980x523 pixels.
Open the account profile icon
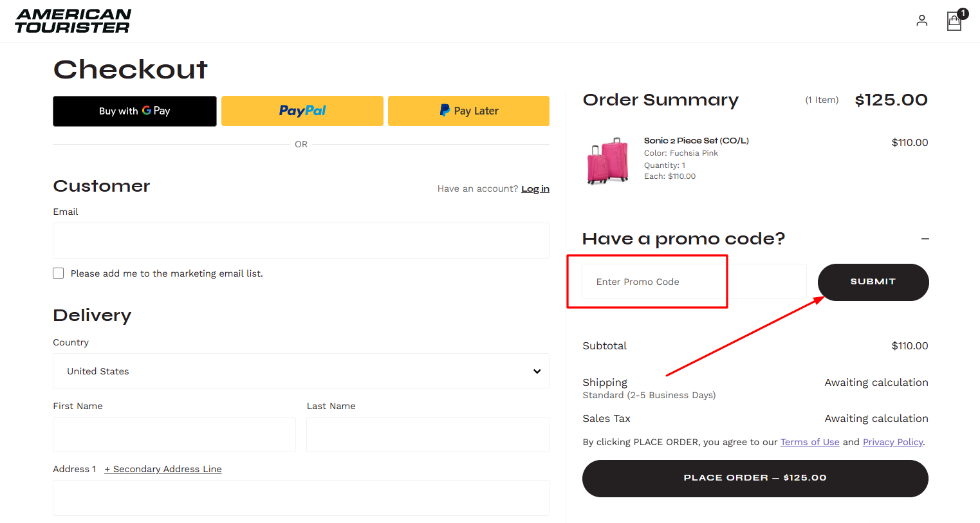(x=921, y=21)
